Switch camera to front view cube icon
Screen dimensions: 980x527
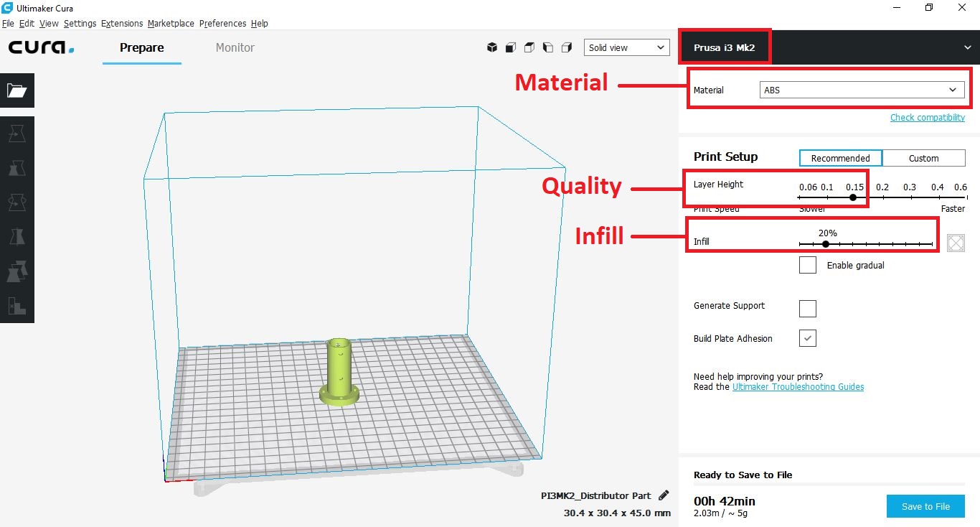point(511,47)
